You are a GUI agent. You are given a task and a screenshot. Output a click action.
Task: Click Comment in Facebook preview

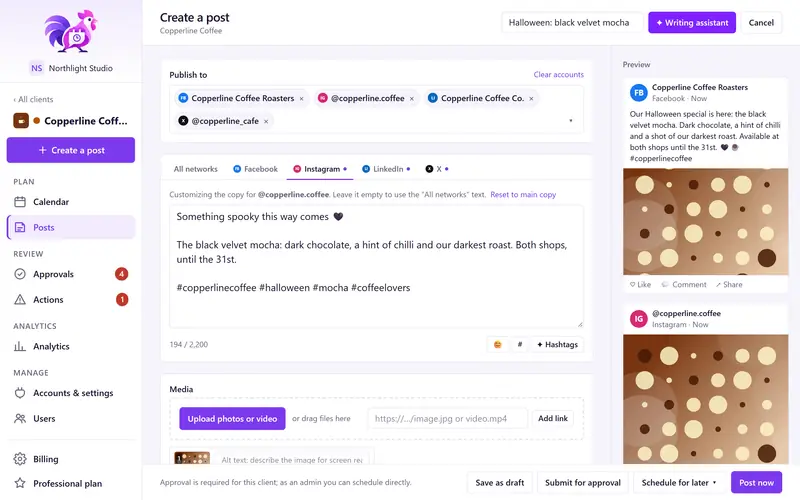click(684, 285)
